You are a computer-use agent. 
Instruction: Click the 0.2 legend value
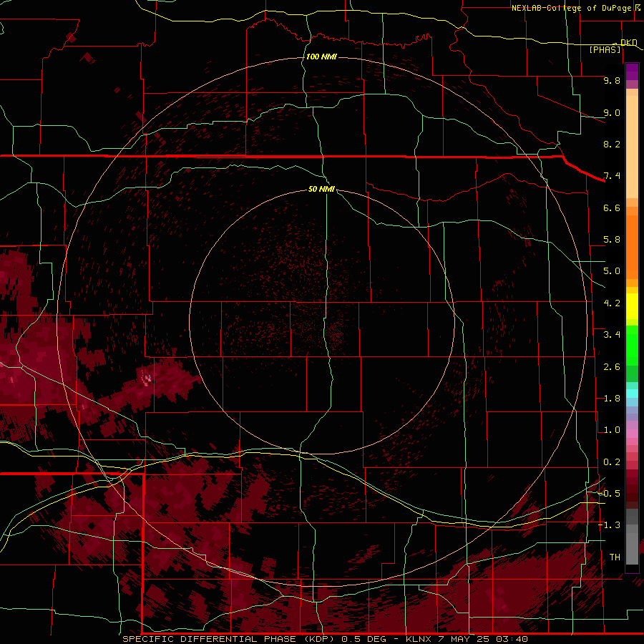(x=612, y=462)
